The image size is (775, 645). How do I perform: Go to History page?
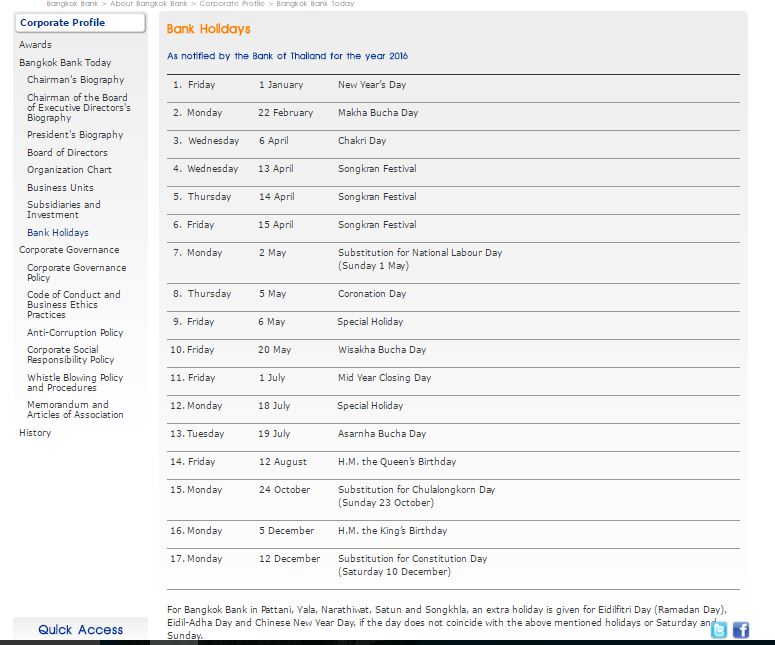[35, 432]
